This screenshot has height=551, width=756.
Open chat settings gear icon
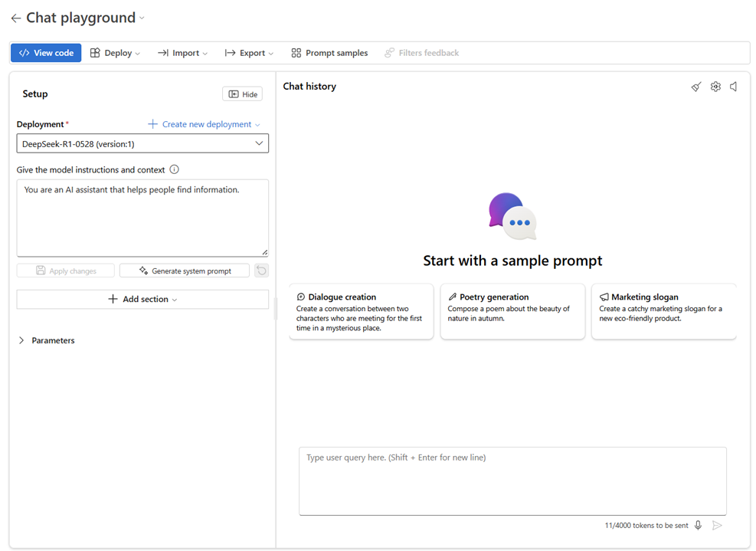coord(715,87)
